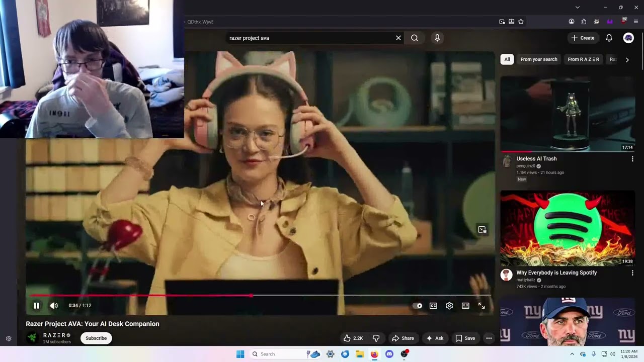Open more options for 'Useless AI Trash'

pos(632,159)
